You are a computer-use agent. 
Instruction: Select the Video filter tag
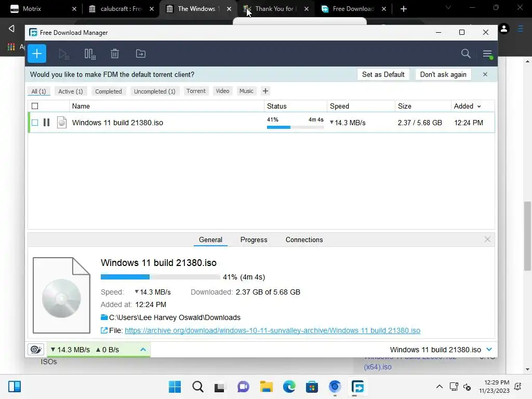tap(222, 91)
